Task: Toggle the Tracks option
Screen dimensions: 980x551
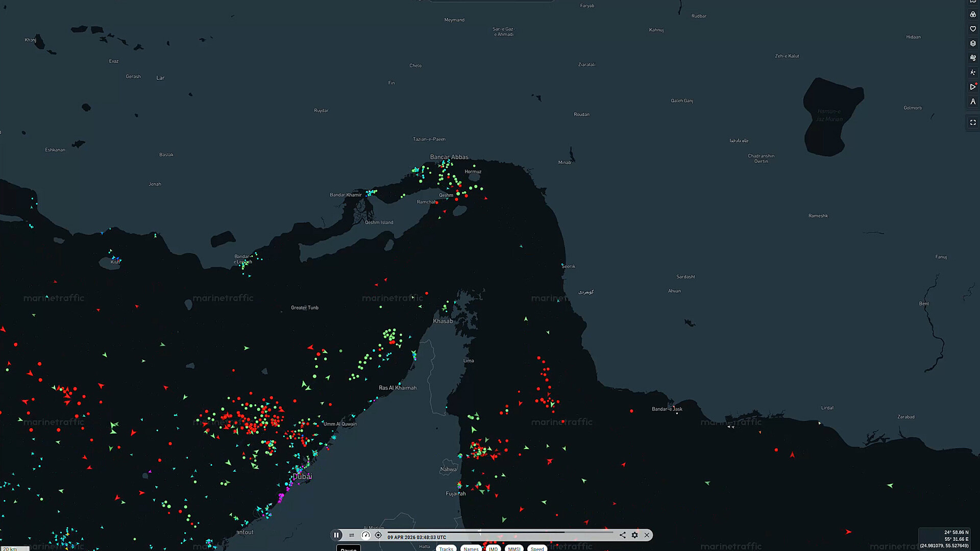Action: click(446, 548)
